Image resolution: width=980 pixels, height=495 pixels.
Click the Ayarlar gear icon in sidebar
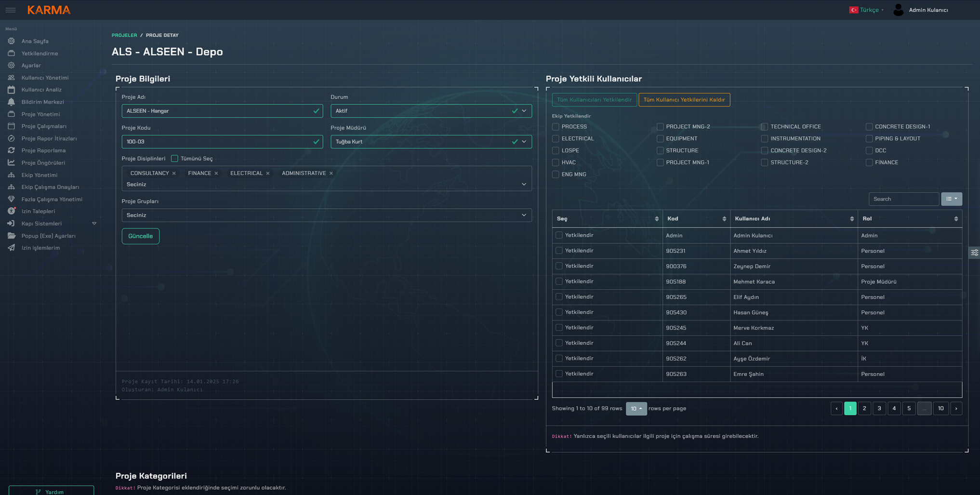click(x=11, y=66)
